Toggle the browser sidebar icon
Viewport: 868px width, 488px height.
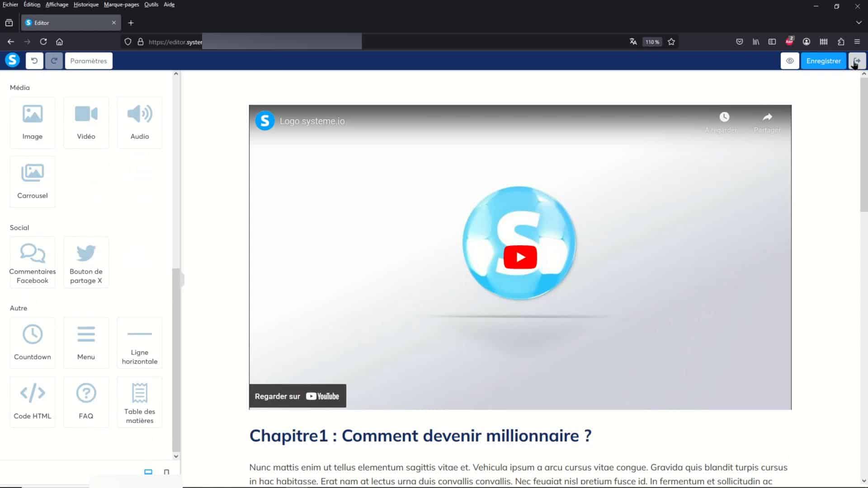pos(772,42)
